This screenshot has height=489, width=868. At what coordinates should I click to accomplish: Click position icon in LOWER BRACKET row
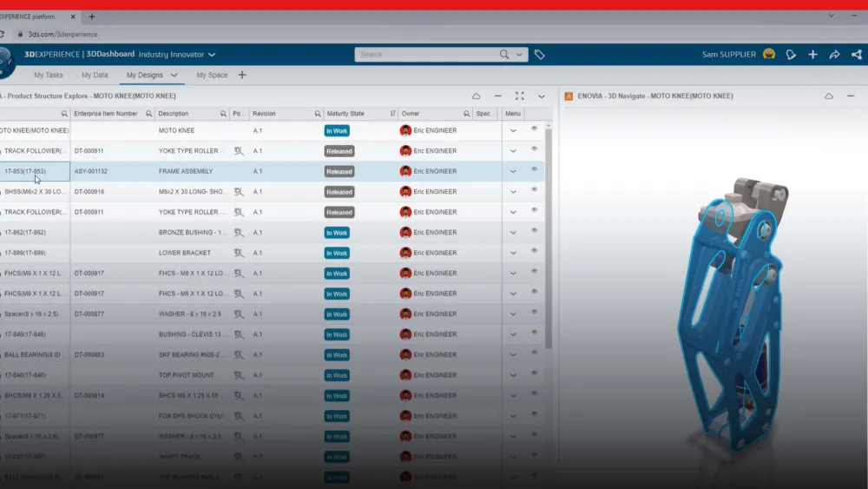coord(238,253)
